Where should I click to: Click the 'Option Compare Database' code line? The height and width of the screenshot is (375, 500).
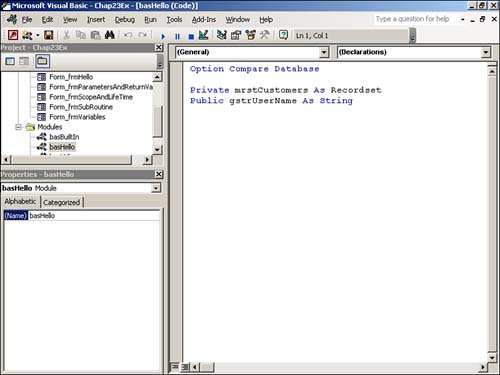(x=255, y=69)
